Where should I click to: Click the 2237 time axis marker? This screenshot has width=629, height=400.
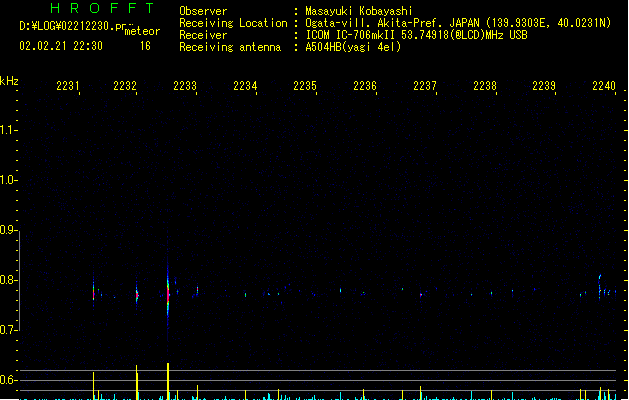pos(425,86)
